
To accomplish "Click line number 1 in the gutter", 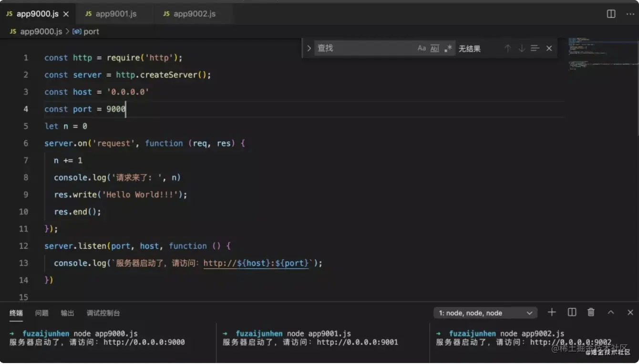I will (x=26, y=58).
